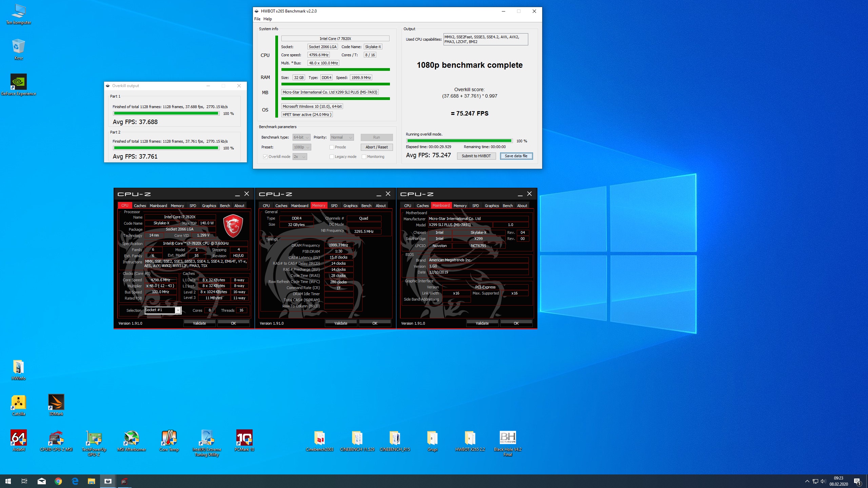868x488 pixels.
Task: Open About tab in Memory CPU-Z window
Action: click(381, 205)
